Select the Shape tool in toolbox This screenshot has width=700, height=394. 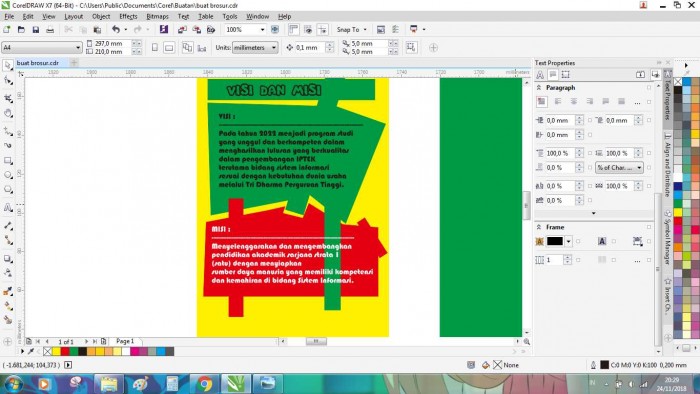pos(8,81)
